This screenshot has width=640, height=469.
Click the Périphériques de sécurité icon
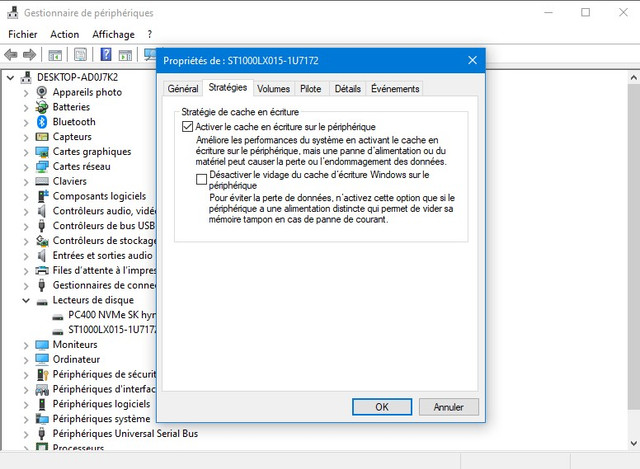point(42,374)
